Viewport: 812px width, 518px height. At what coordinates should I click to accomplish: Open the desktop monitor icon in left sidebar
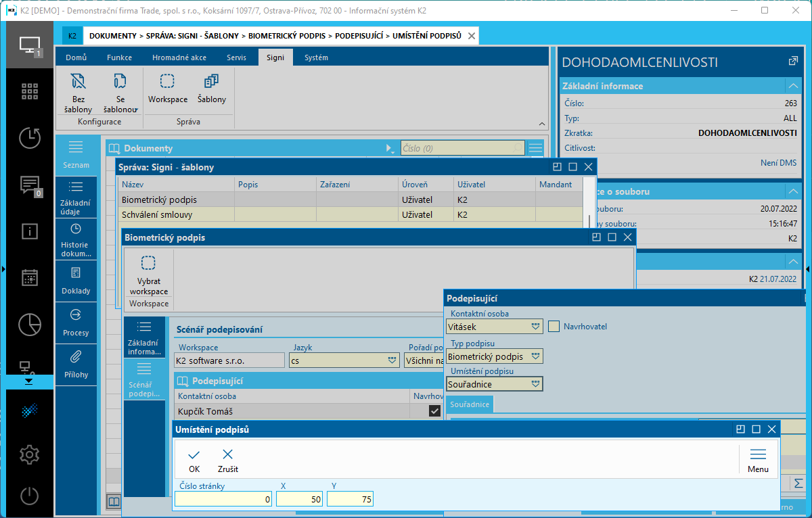pos(28,45)
